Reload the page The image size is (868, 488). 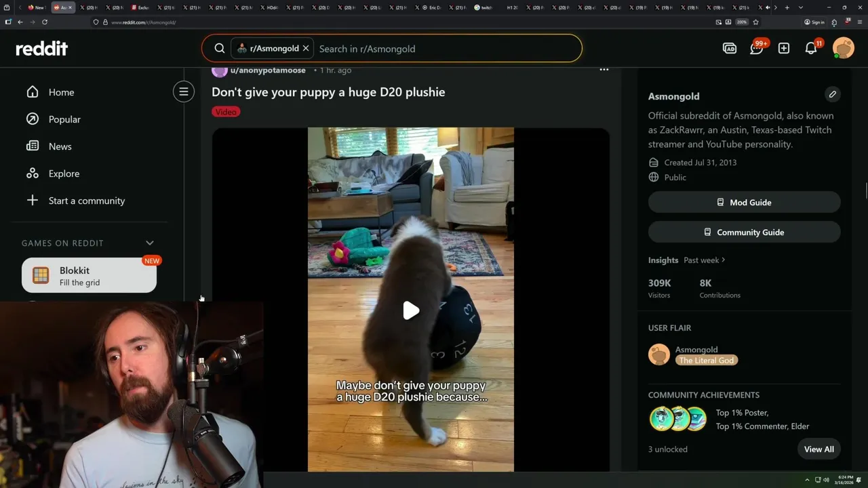pyautogui.click(x=45, y=22)
